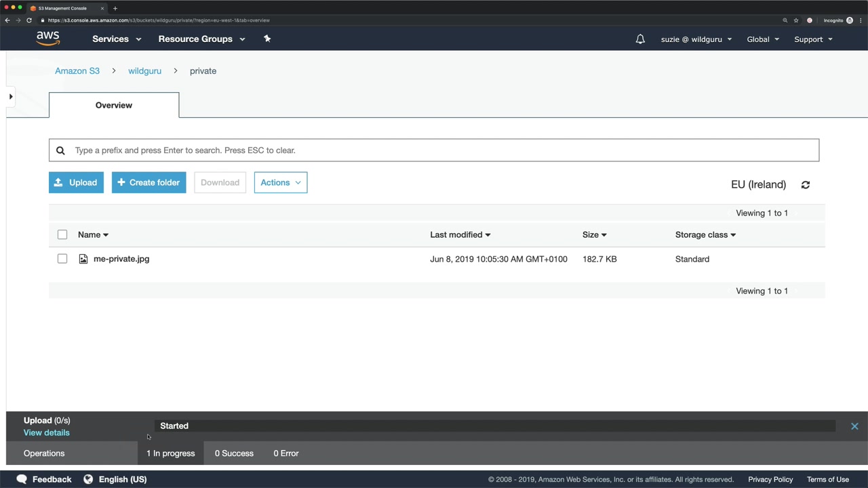Open the Actions dropdown button
This screenshot has height=488, width=868.
(281, 182)
